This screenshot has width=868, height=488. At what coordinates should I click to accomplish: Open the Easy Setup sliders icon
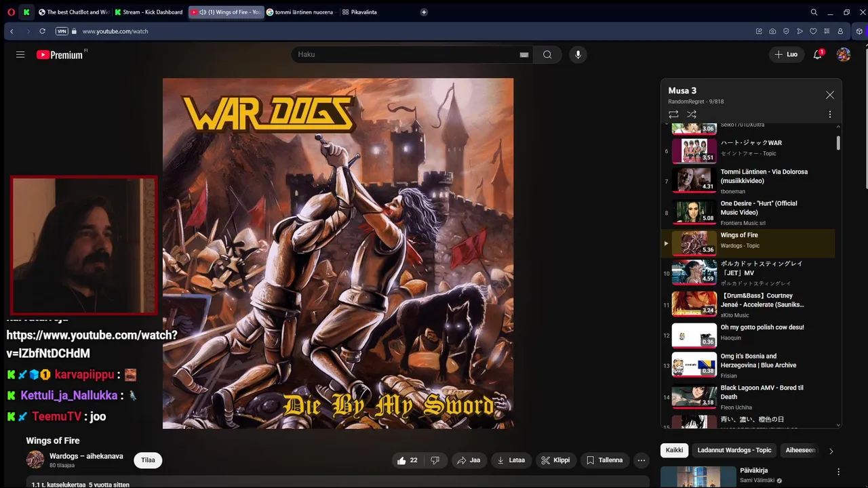click(827, 31)
